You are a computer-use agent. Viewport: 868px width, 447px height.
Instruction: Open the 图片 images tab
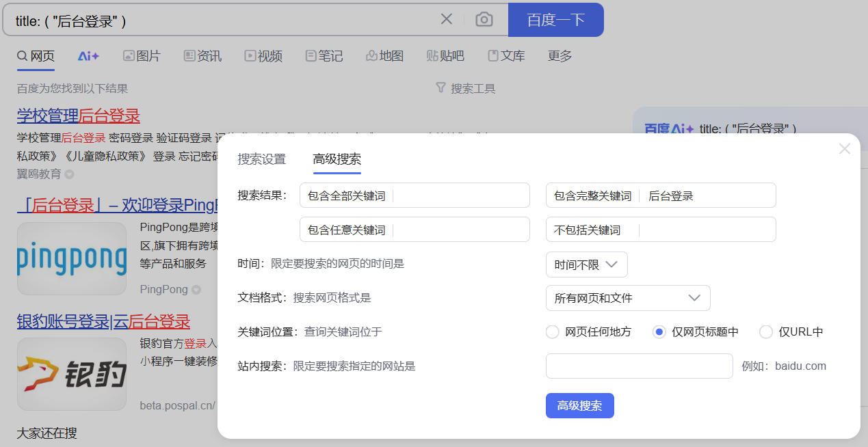pos(142,56)
